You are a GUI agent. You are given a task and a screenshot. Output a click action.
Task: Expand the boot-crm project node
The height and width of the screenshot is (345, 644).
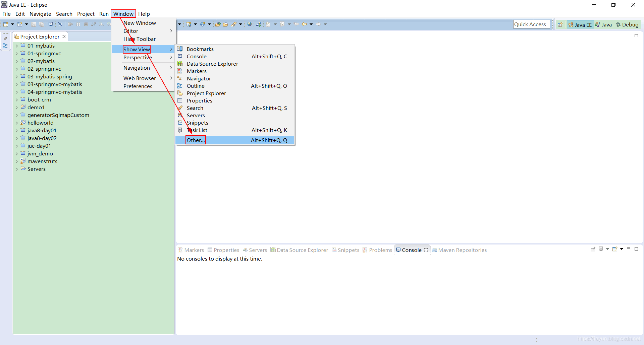[17, 100]
